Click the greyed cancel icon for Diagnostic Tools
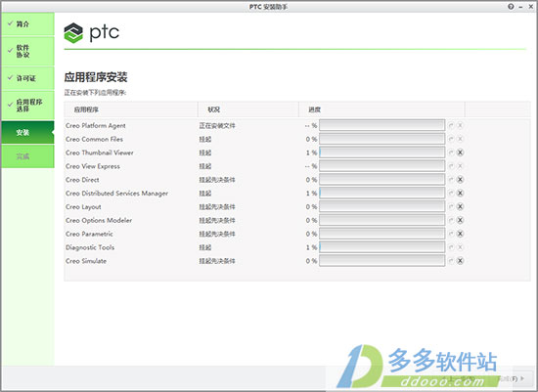This screenshot has width=538, height=392. tap(460, 247)
